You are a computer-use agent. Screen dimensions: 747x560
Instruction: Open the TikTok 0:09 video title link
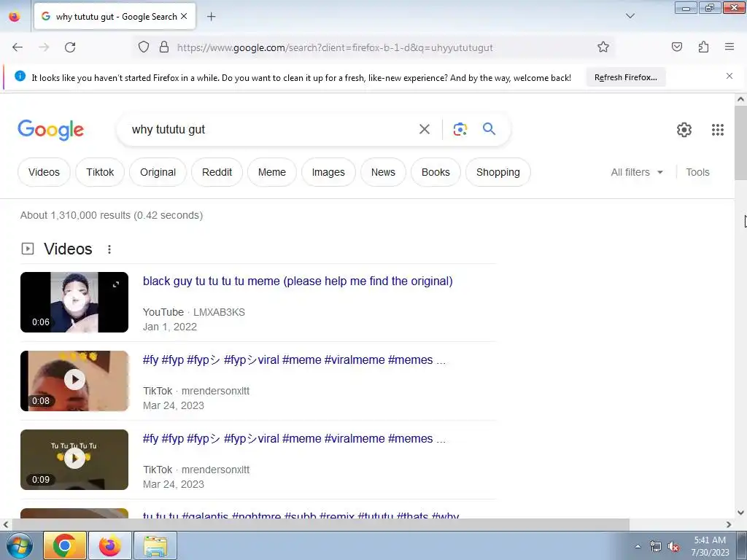294,438
